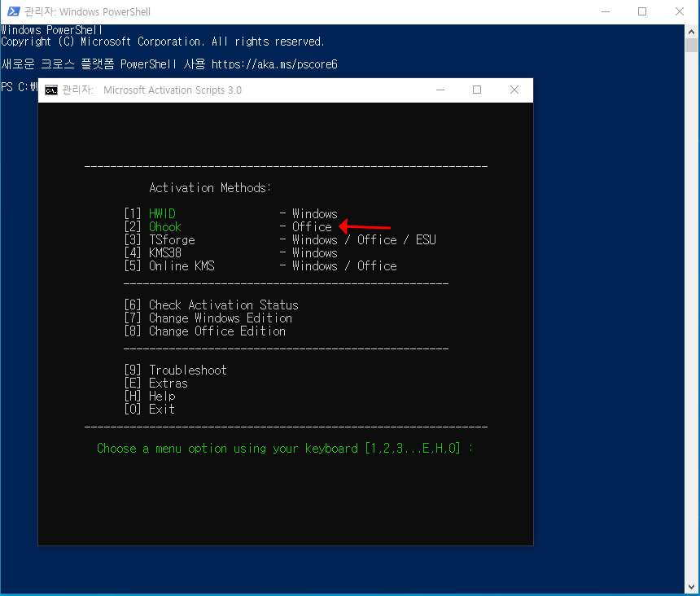Click Change Windows Edition line
Screen dimensions: 700x596
[x=208, y=318]
